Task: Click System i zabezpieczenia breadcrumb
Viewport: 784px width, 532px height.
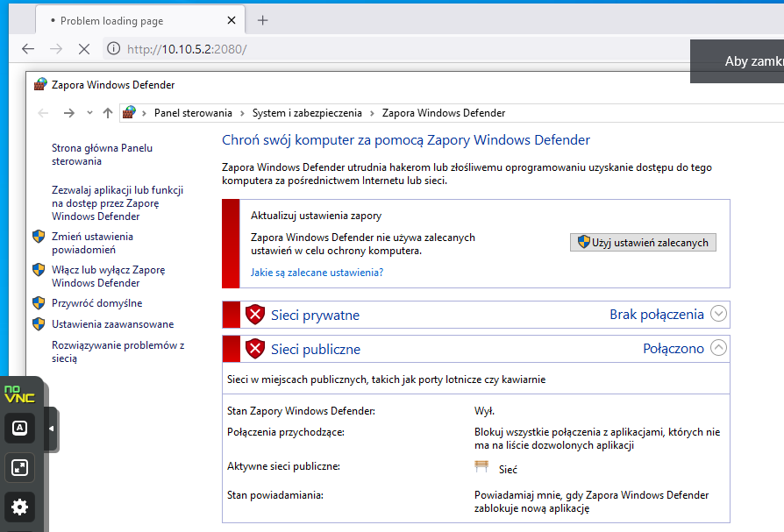Action: (x=307, y=113)
